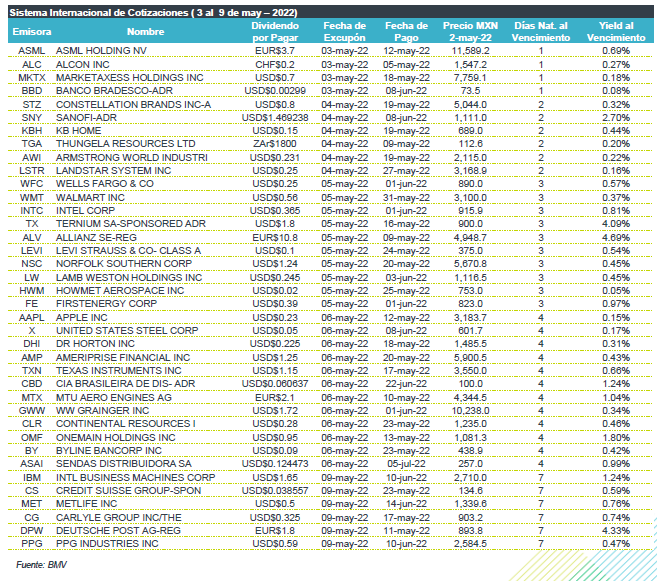This screenshot has width=657, height=581.
Task: Click the Días Nat. al Vencimiento header
Action: 541,32
